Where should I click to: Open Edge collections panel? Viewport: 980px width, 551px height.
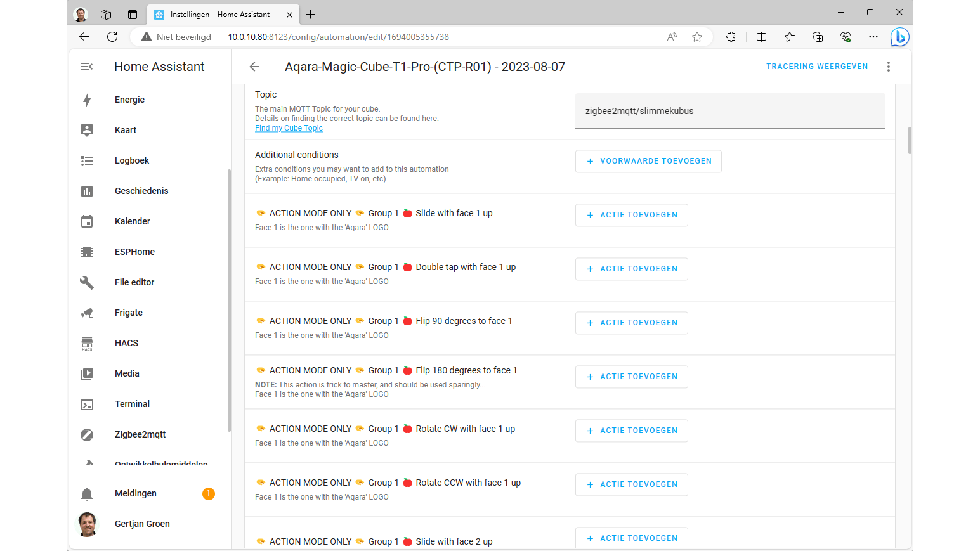tap(818, 37)
